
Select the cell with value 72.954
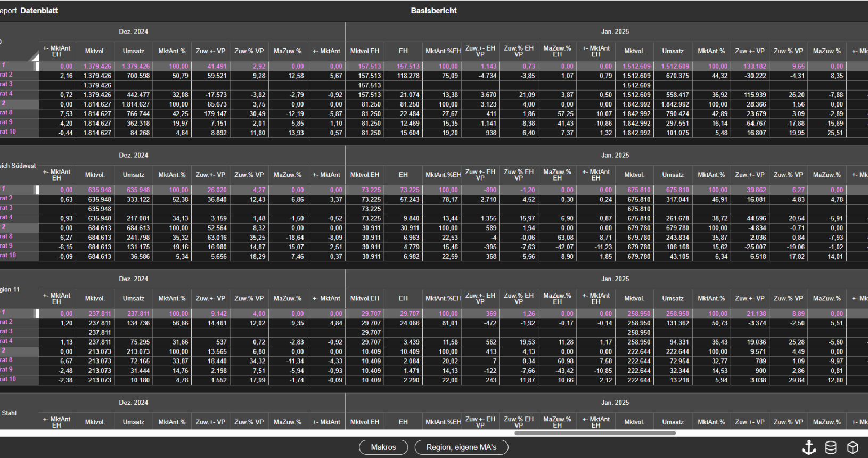[x=673, y=361]
